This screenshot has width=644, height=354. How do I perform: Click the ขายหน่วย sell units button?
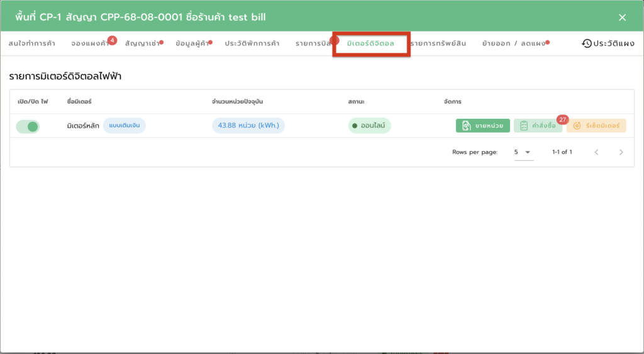pos(482,126)
